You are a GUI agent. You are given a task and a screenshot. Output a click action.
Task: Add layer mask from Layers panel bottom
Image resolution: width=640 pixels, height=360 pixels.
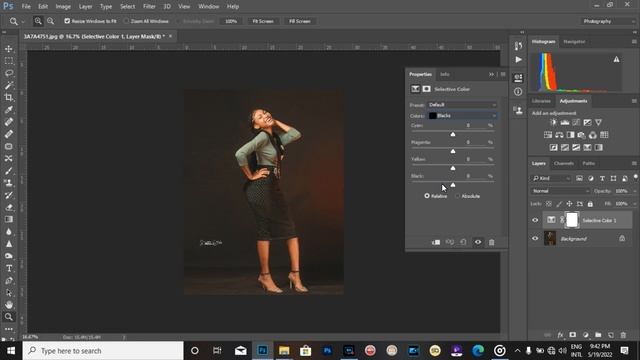[573, 335]
